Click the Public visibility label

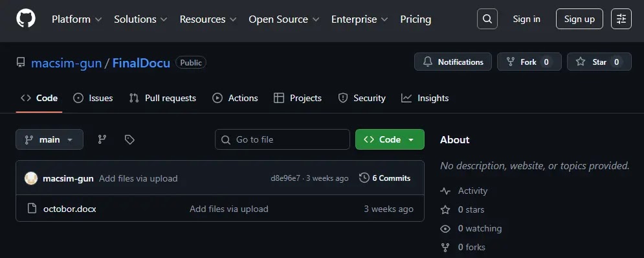[191, 62]
